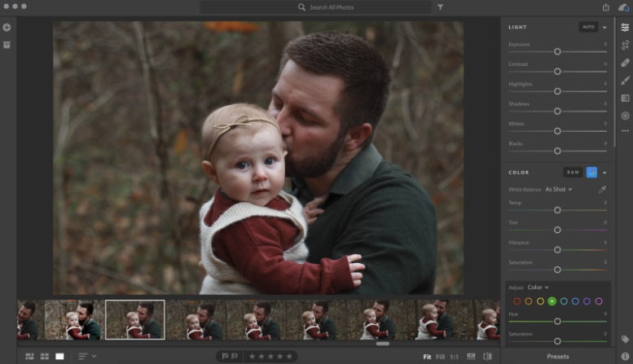This screenshot has height=364, width=633.
Task: Click the Tint slider handle
Action: click(557, 230)
